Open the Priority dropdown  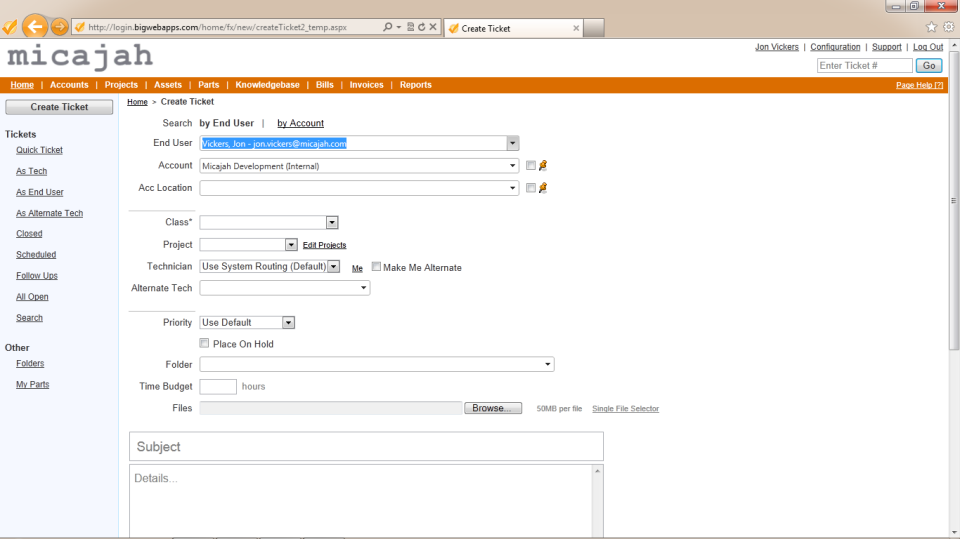point(288,323)
